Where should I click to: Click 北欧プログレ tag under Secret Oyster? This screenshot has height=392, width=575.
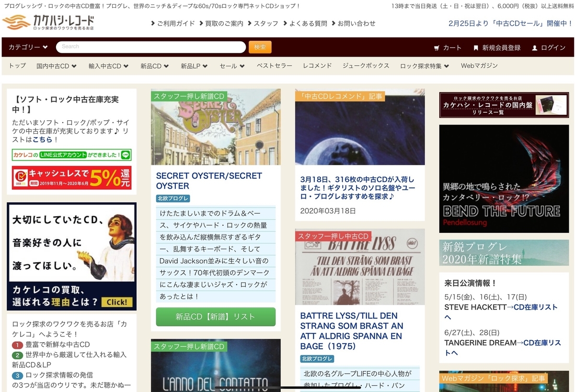click(x=173, y=198)
